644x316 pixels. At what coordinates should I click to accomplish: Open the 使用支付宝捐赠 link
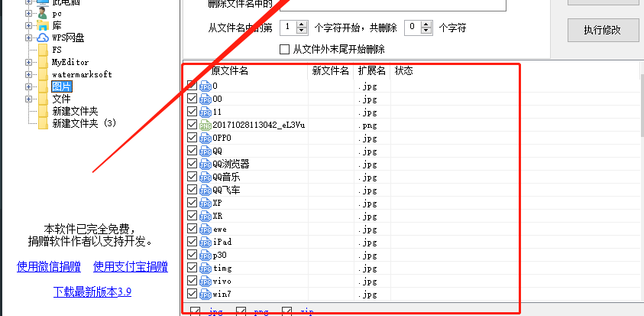tap(131, 266)
